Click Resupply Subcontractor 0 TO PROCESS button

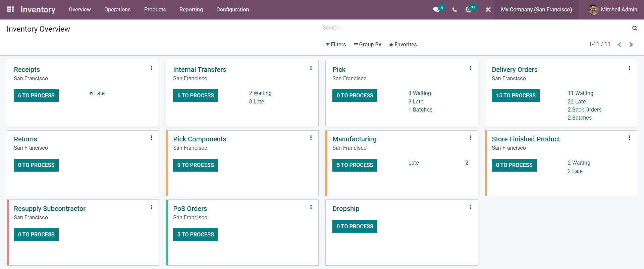point(36,235)
